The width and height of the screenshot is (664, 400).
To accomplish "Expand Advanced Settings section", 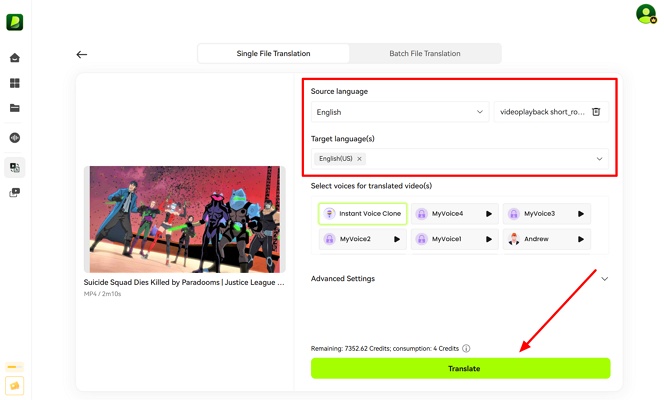I will click(x=459, y=279).
